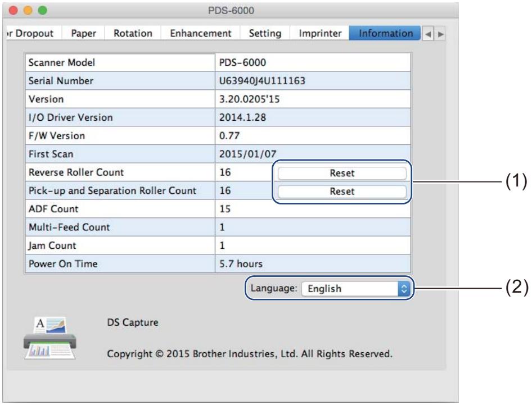Minimize the window with the yellow button
532x405 pixels.
[28, 11]
